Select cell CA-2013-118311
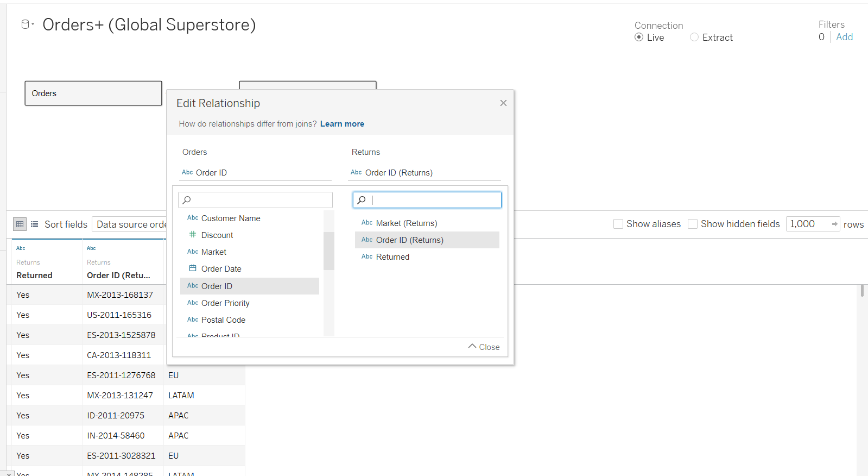The height and width of the screenshot is (476, 868). (x=123, y=355)
